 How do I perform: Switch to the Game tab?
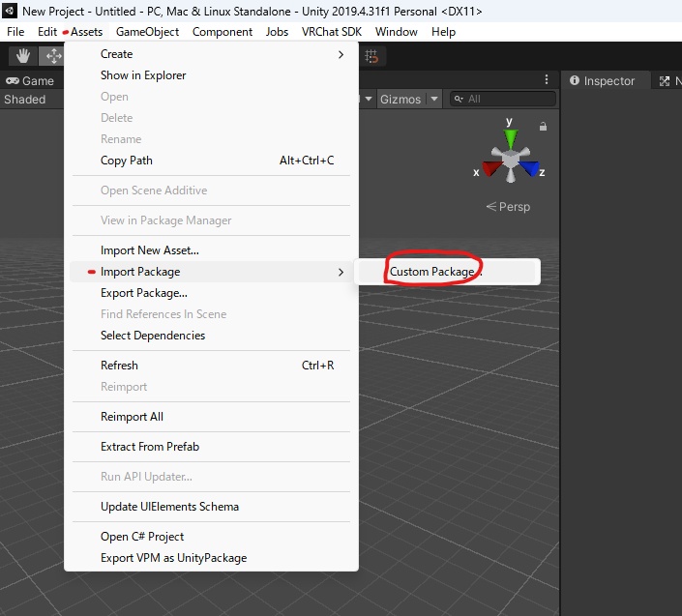30,81
